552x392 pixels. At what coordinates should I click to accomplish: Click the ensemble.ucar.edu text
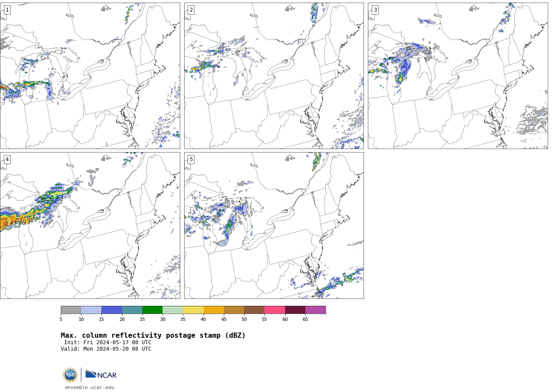pyautogui.click(x=90, y=387)
